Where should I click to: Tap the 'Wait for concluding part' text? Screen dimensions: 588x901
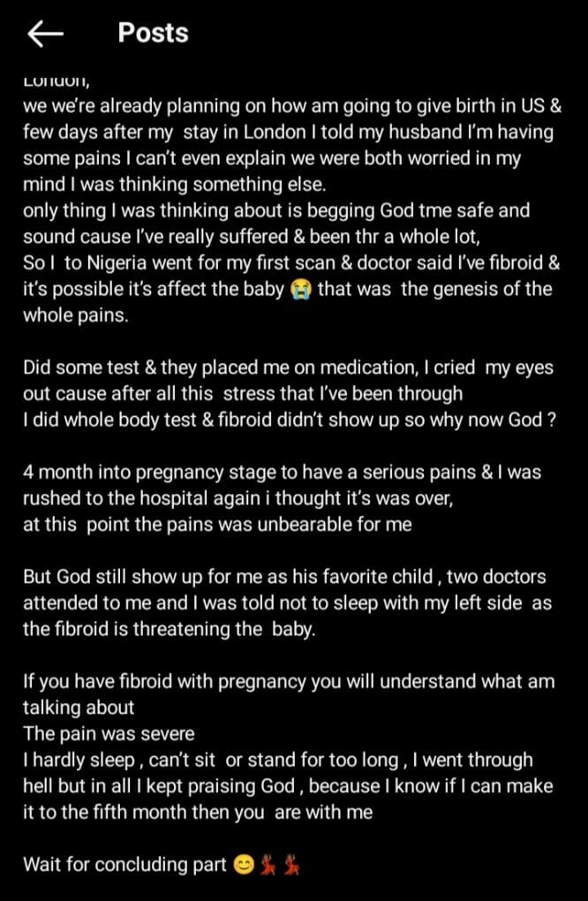coord(125,865)
